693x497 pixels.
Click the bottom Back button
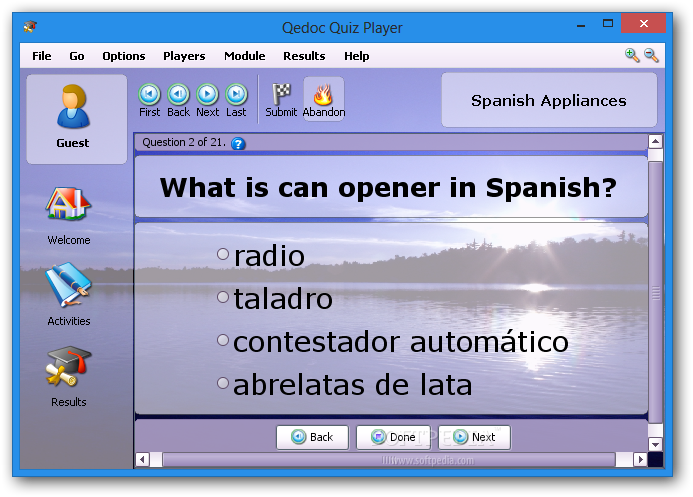coord(312,437)
